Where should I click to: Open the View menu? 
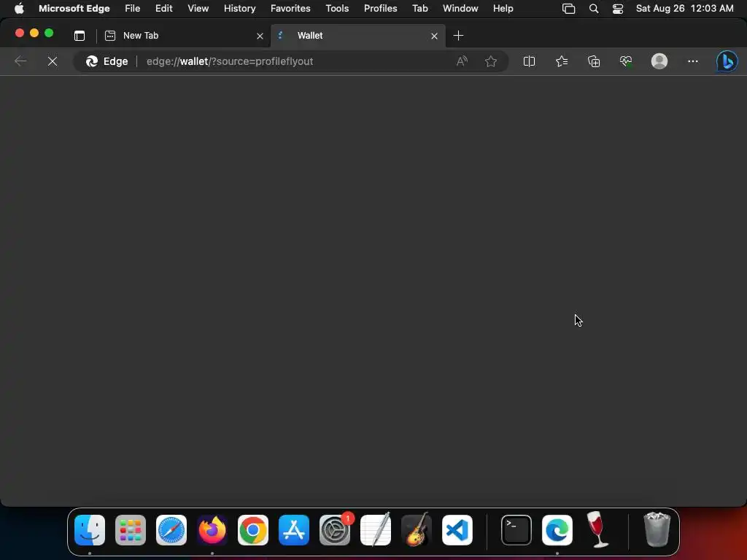[x=198, y=9]
